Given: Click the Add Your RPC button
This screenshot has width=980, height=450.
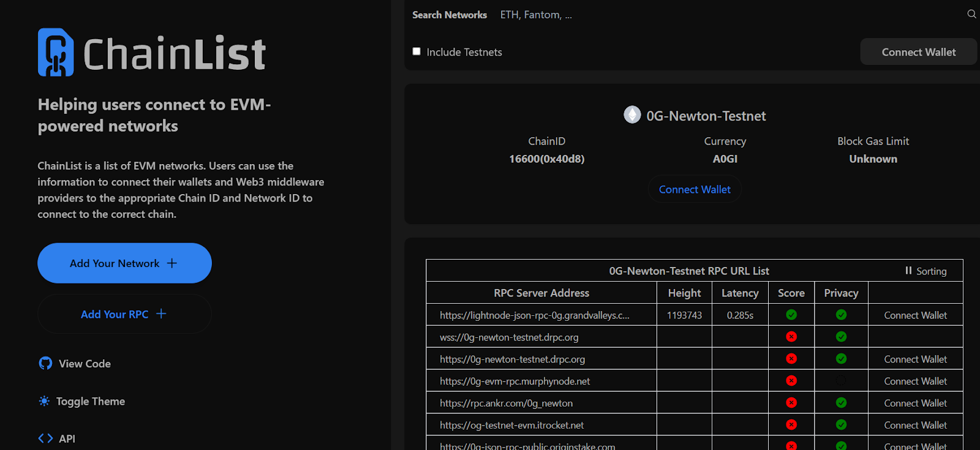Looking at the screenshot, I should tap(124, 314).
